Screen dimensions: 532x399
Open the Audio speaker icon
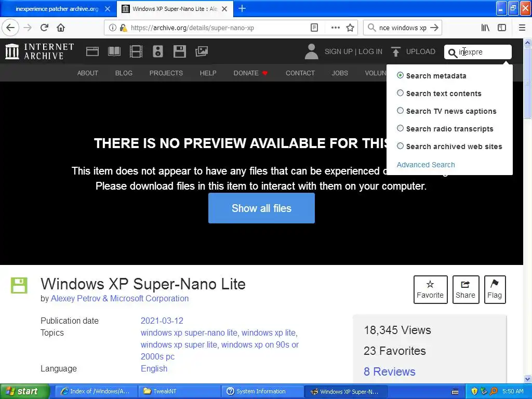pyautogui.click(x=158, y=51)
